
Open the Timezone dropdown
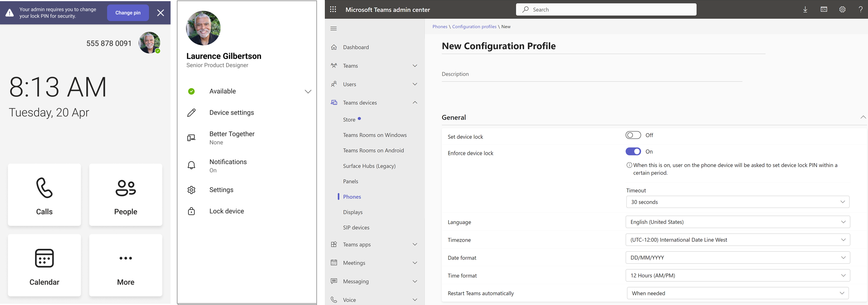pos(737,240)
